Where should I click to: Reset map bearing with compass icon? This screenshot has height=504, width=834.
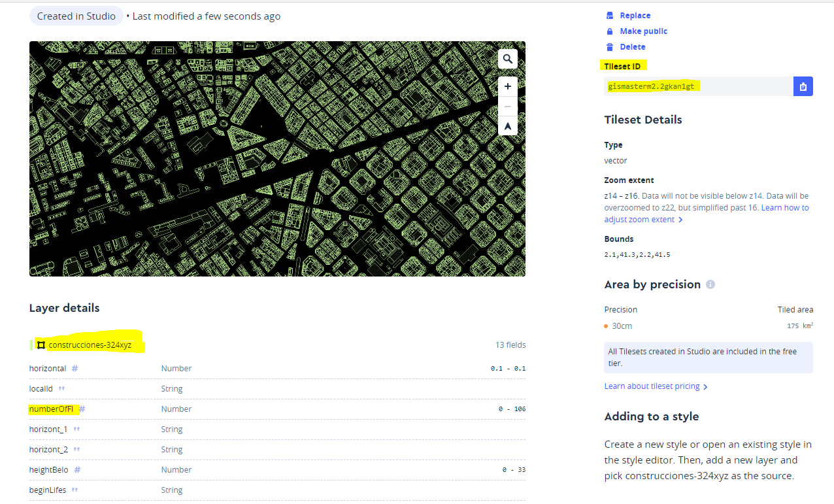pos(508,126)
